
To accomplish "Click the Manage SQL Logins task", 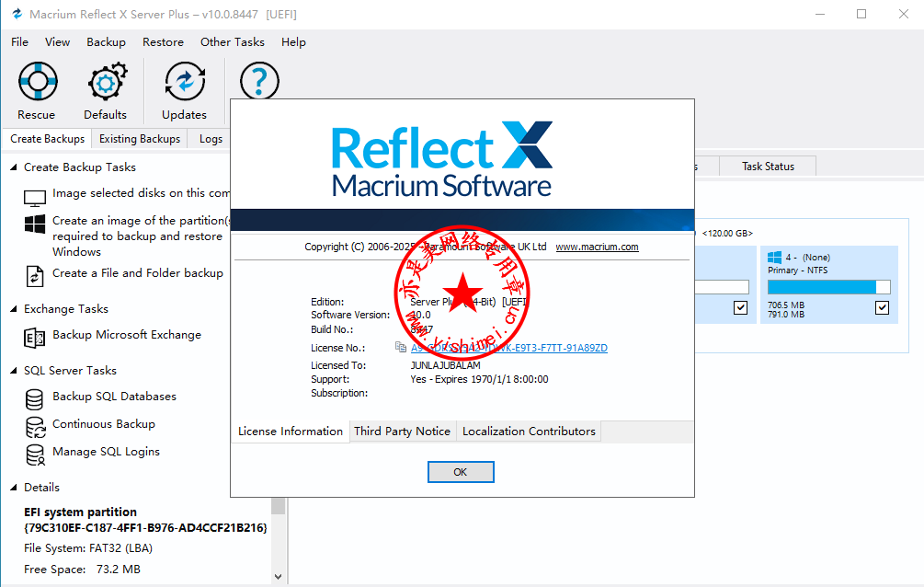I will pyautogui.click(x=106, y=452).
